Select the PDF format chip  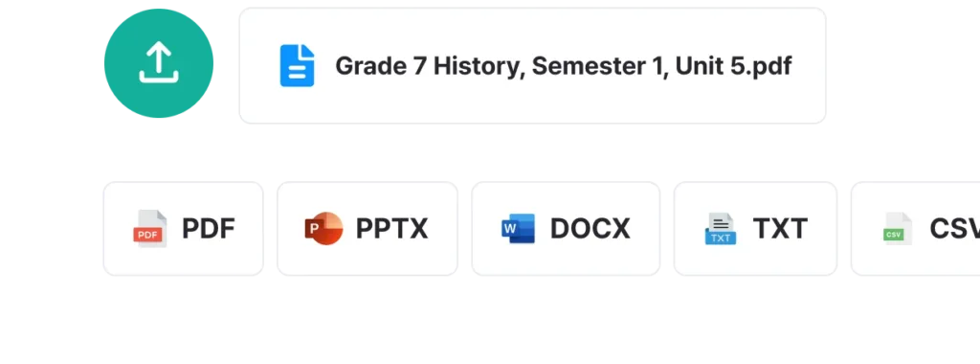[183, 228]
